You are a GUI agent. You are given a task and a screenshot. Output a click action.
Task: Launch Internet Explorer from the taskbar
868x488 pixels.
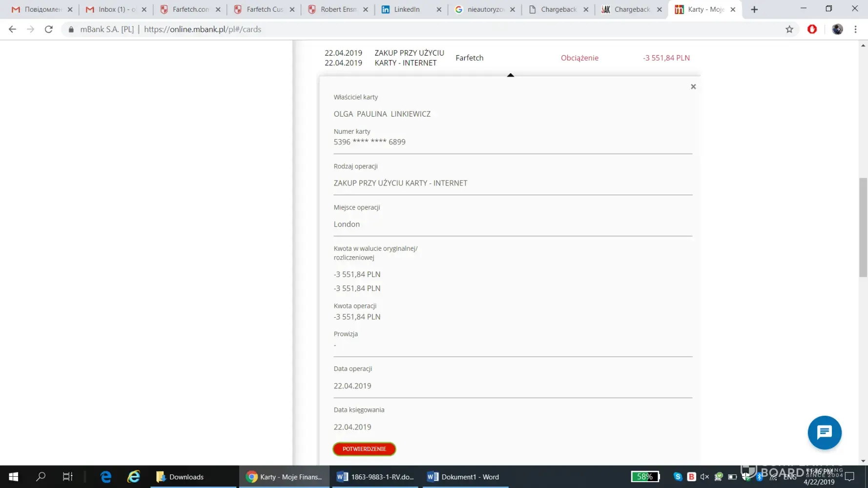133,477
